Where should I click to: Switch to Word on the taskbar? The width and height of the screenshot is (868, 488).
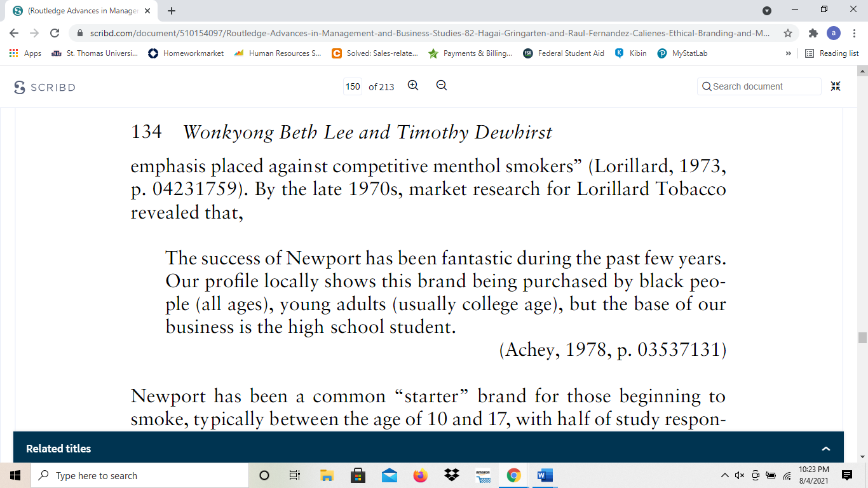tap(545, 475)
